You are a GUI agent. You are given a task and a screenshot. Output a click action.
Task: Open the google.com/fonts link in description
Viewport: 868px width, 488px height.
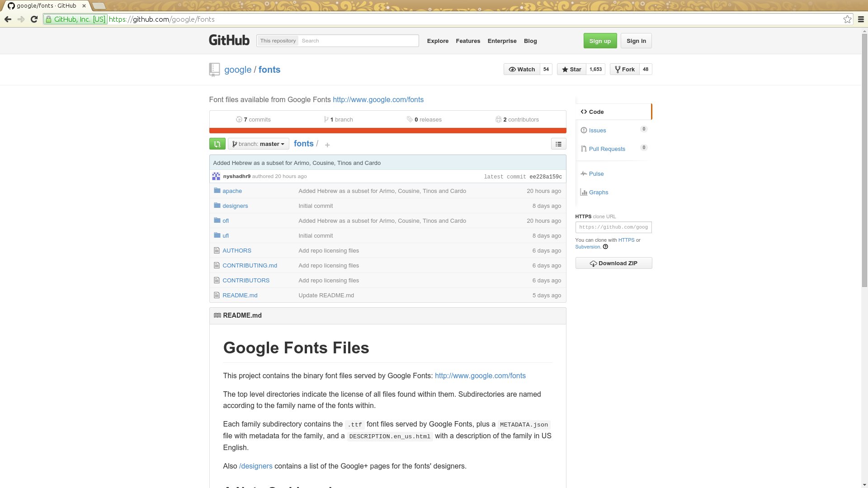tap(378, 99)
